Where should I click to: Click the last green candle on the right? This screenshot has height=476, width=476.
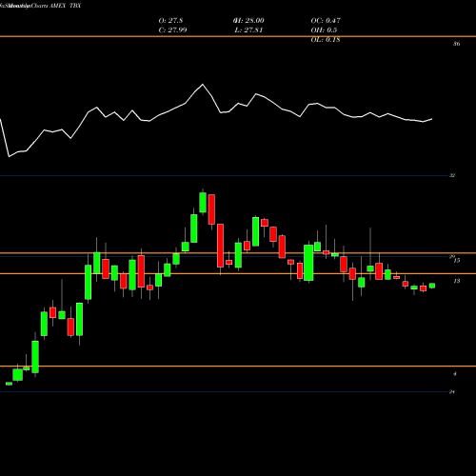432,286
